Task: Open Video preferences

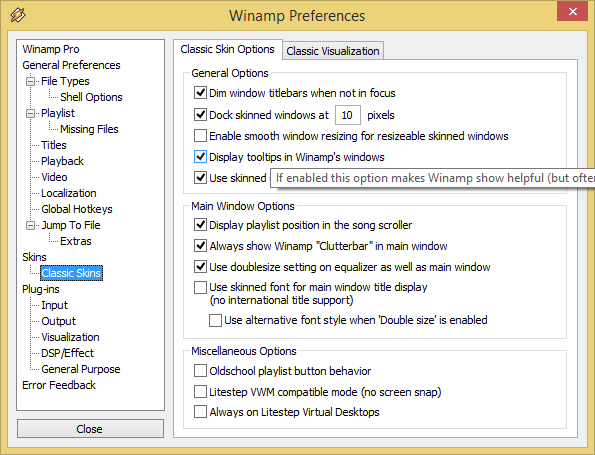Action: coord(54,177)
